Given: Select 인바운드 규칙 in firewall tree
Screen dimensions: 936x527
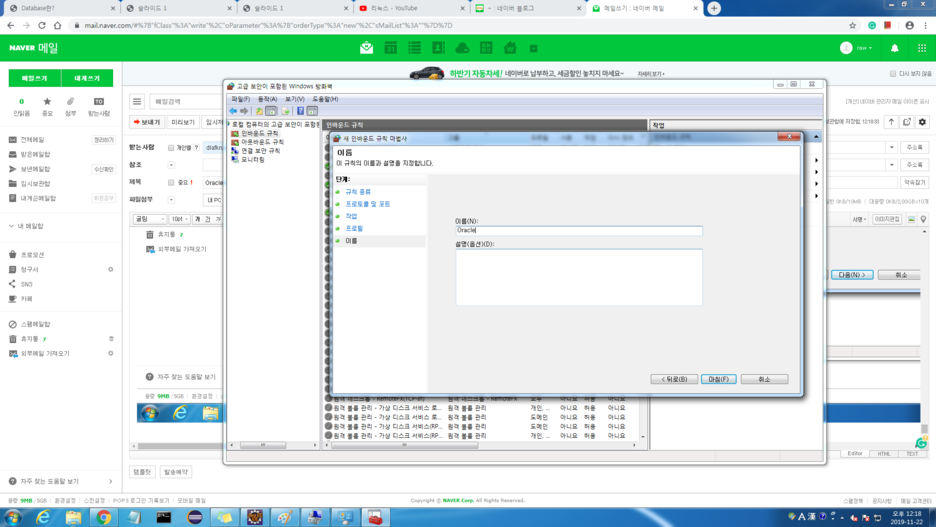Looking at the screenshot, I should [260, 134].
